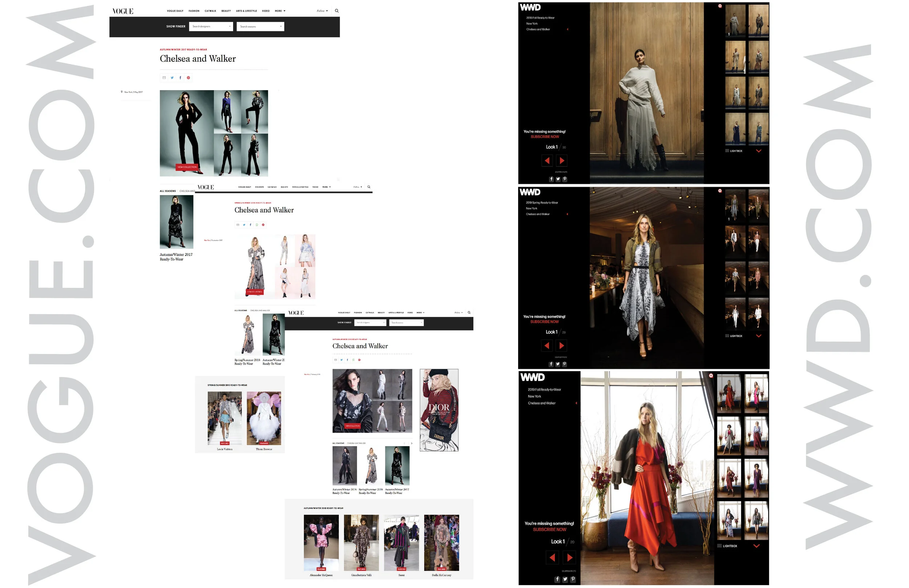Open Search seasons dropdown on the Autumn/Winter 2018 Vogue page
Viewport: 909px width, 588px height.
tap(407, 323)
